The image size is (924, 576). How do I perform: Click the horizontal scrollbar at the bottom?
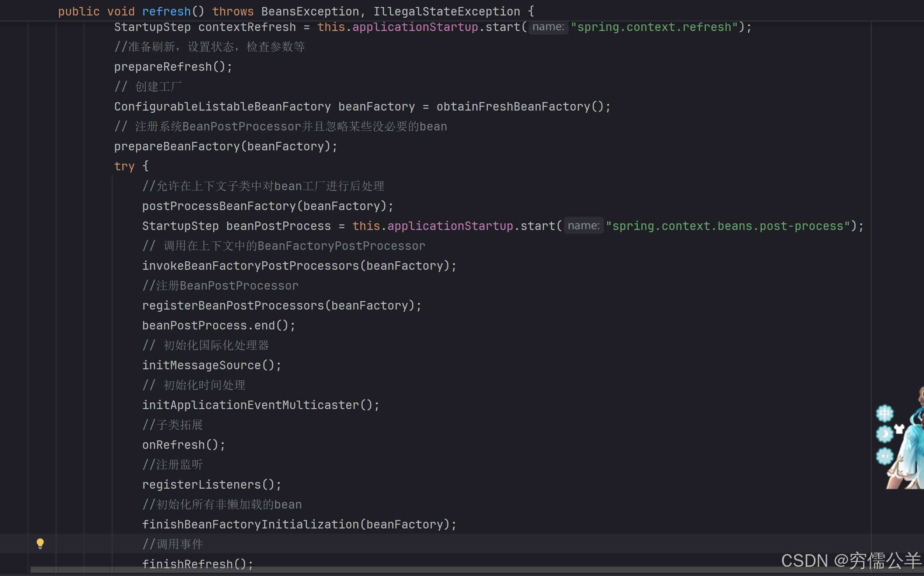pos(381,569)
